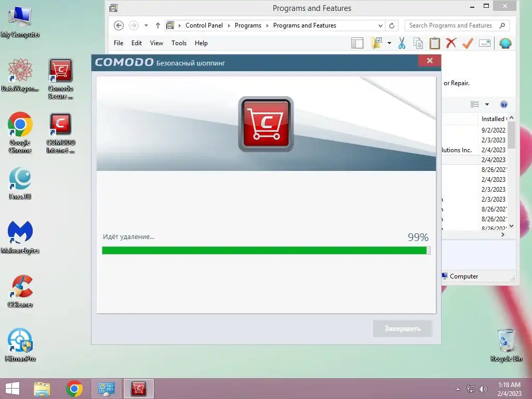The width and height of the screenshot is (532, 399).
Task: Open the Recycle Bin
Action: (506, 345)
